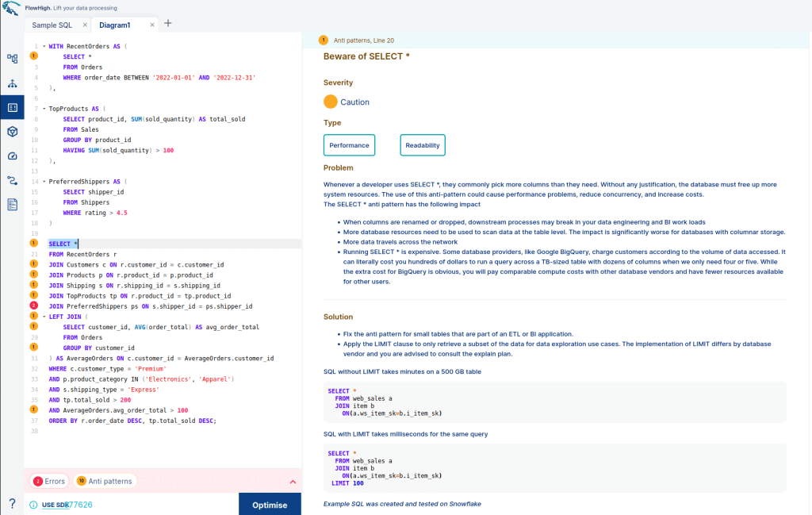Select the active anti-pattern panel sidebar icon
812x515 pixels.
tap(13, 107)
